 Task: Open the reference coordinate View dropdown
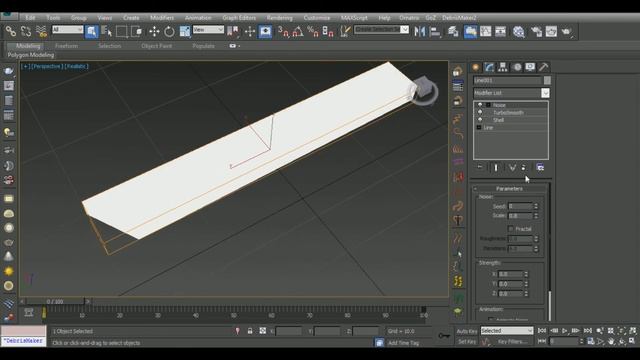coord(208,30)
